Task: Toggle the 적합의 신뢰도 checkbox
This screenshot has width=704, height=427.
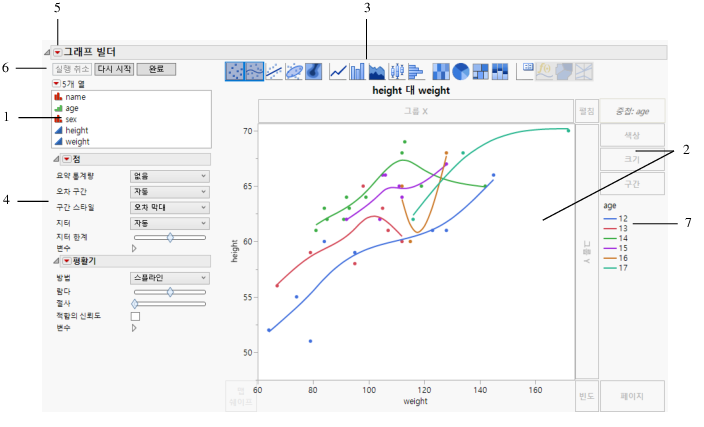Action: pyautogui.click(x=135, y=317)
